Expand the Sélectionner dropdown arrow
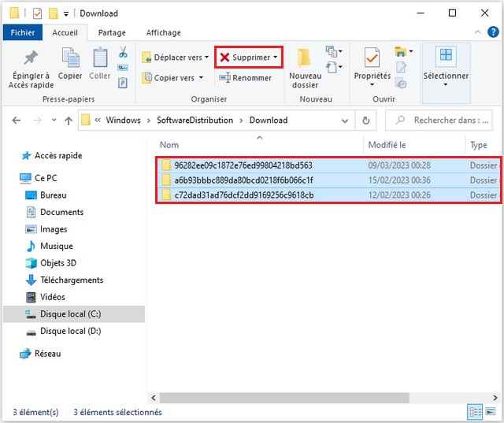504x423 pixels. click(446, 85)
